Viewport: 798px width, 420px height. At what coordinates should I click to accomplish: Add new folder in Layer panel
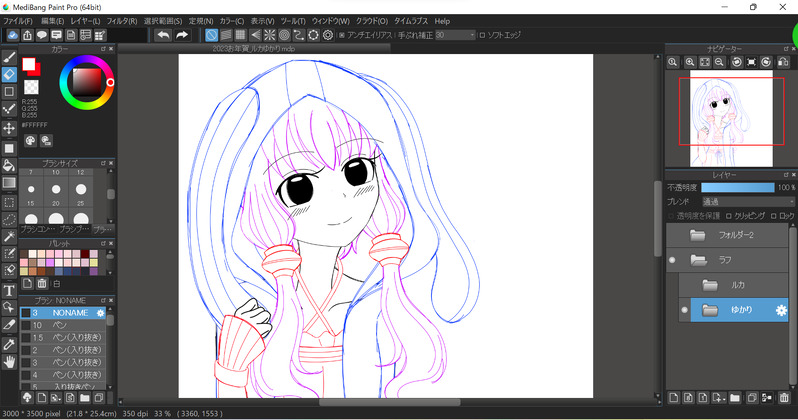click(734, 398)
